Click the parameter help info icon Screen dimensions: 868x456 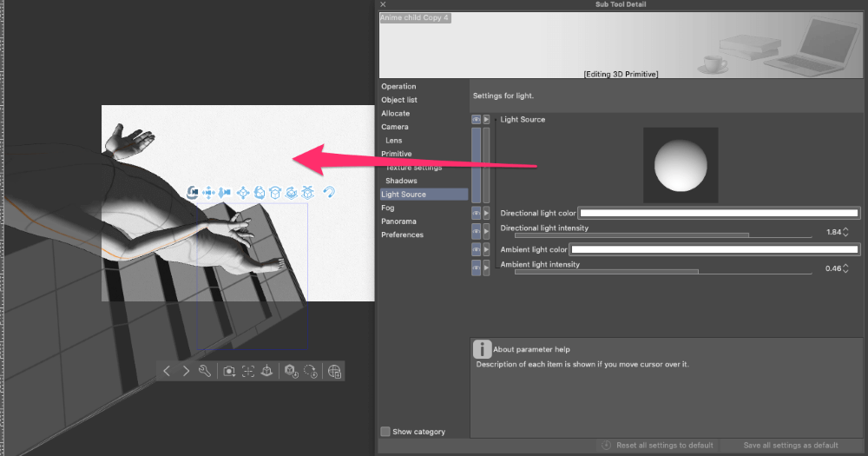pos(482,349)
